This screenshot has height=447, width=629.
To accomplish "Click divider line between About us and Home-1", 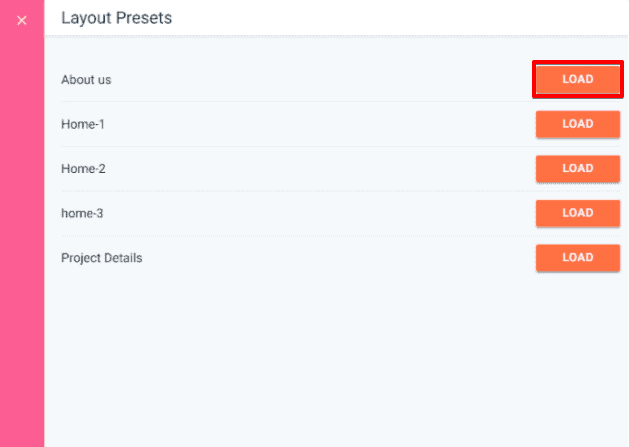I will [x=300, y=102].
